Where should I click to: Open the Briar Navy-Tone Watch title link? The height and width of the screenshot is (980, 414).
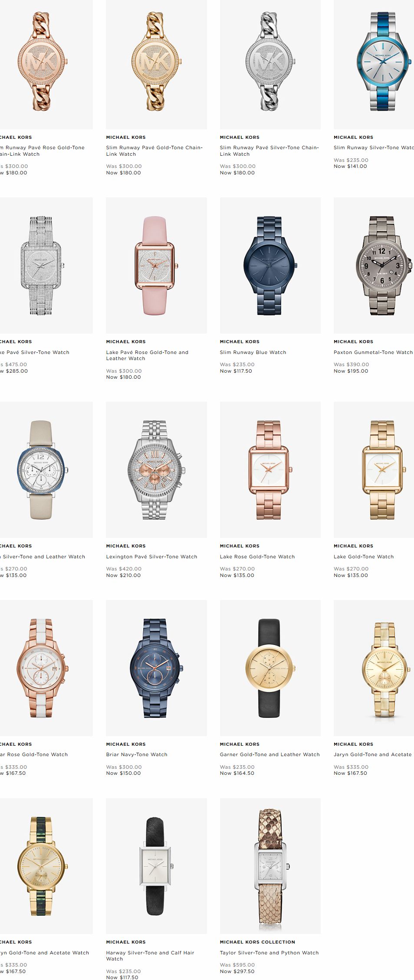click(137, 754)
